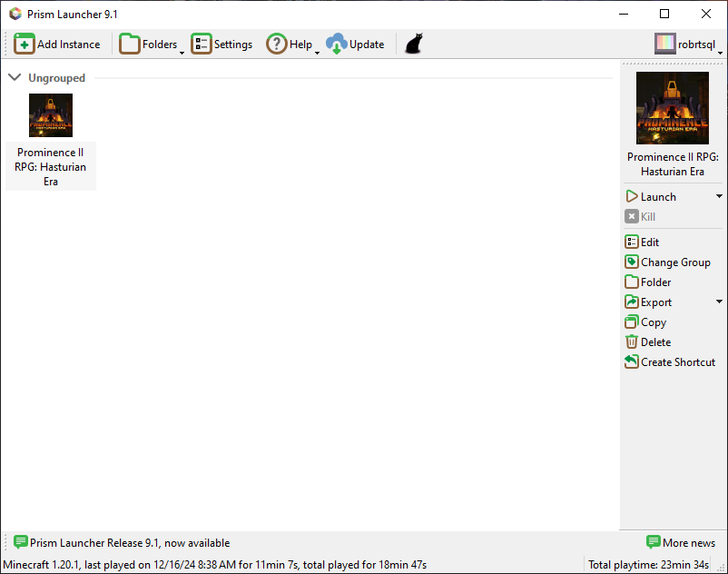Viewport: 728px width, 574px height.
Task: Open Edit instance from side panel
Action: pos(632,242)
